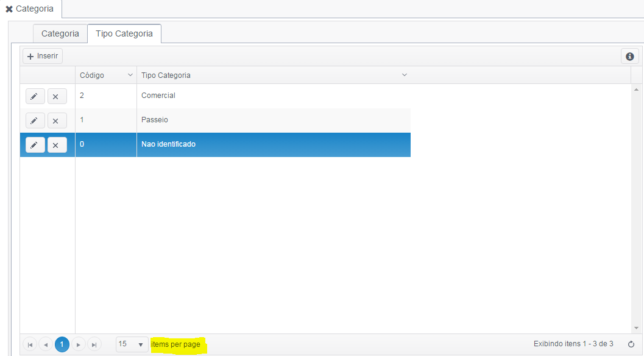Select the Comercial cell
The image size is (644, 356).
click(x=274, y=96)
